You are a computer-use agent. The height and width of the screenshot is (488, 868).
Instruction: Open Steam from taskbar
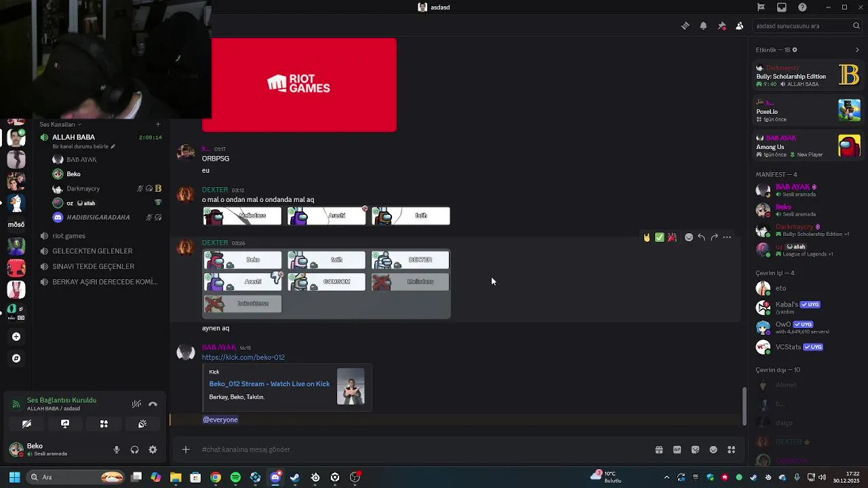(x=295, y=477)
